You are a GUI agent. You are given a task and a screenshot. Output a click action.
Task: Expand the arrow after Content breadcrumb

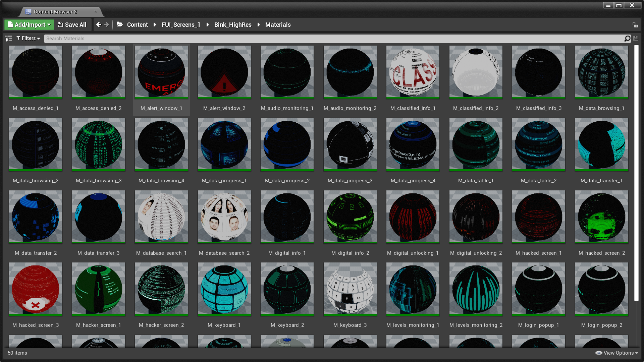point(155,25)
